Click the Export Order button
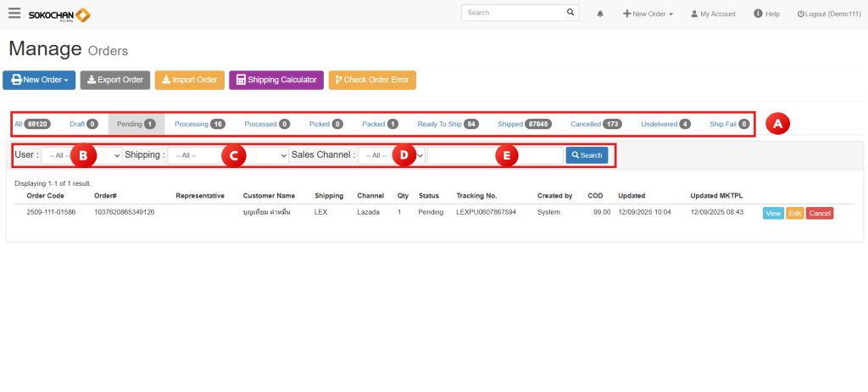The image size is (868, 392). (115, 80)
